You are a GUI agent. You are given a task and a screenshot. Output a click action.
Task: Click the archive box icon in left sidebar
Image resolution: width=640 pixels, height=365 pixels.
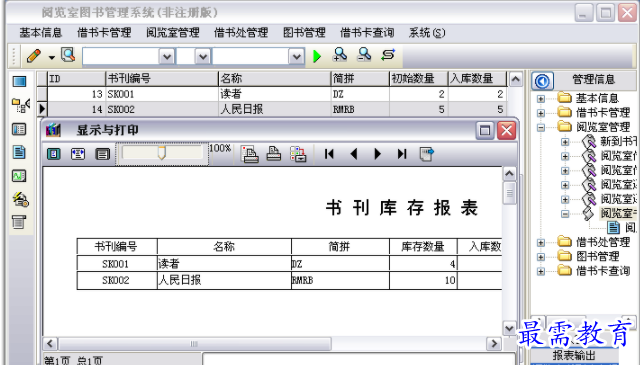coord(19,222)
